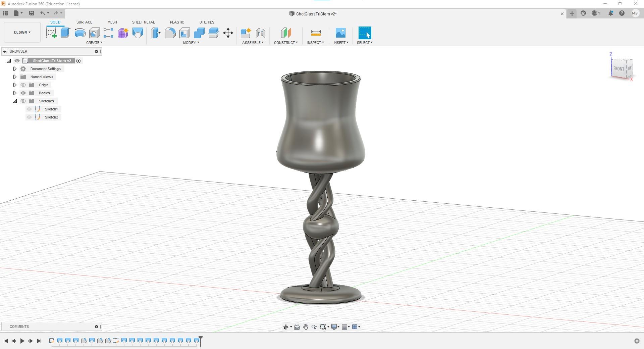The height and width of the screenshot is (349, 644).
Task: Switch to the SOLID tab
Action: (x=55, y=22)
